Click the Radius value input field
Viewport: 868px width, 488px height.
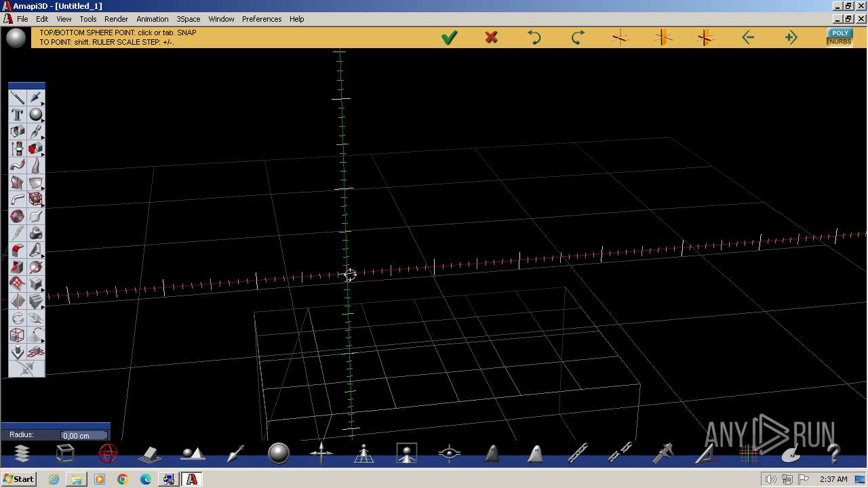[84, 435]
